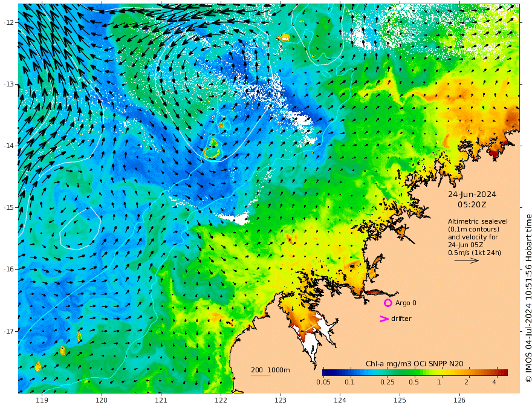
Task: Click the dark blue colorbar end near 0.05
Action: coord(326,373)
